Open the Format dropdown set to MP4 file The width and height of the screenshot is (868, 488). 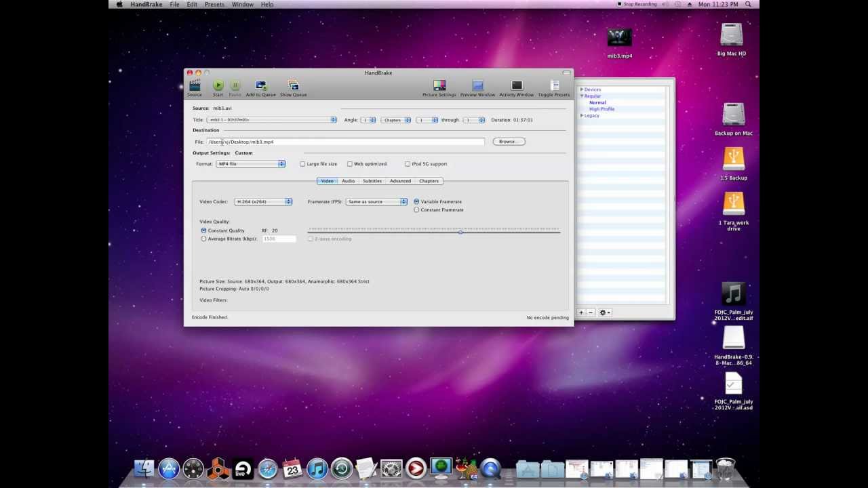[x=251, y=164]
